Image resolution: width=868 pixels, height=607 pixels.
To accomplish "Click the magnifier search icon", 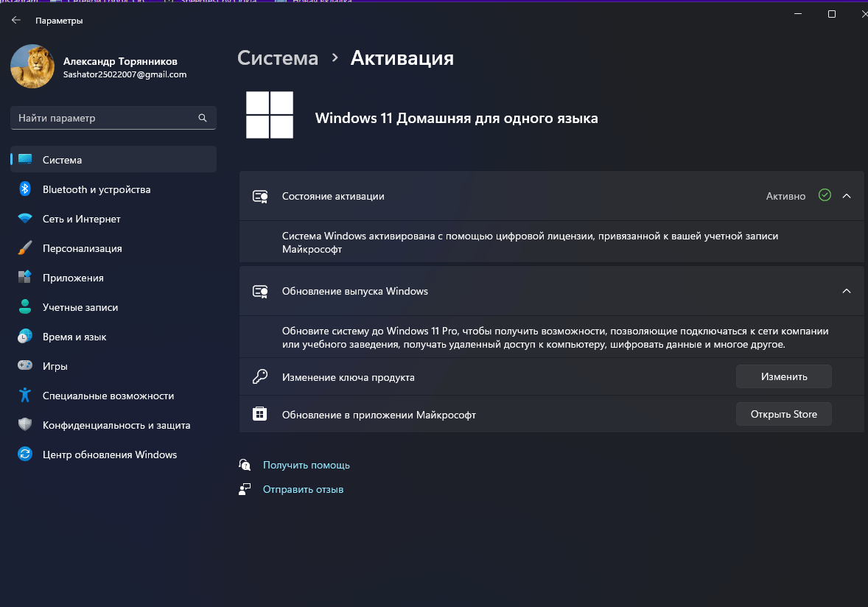I will [203, 118].
